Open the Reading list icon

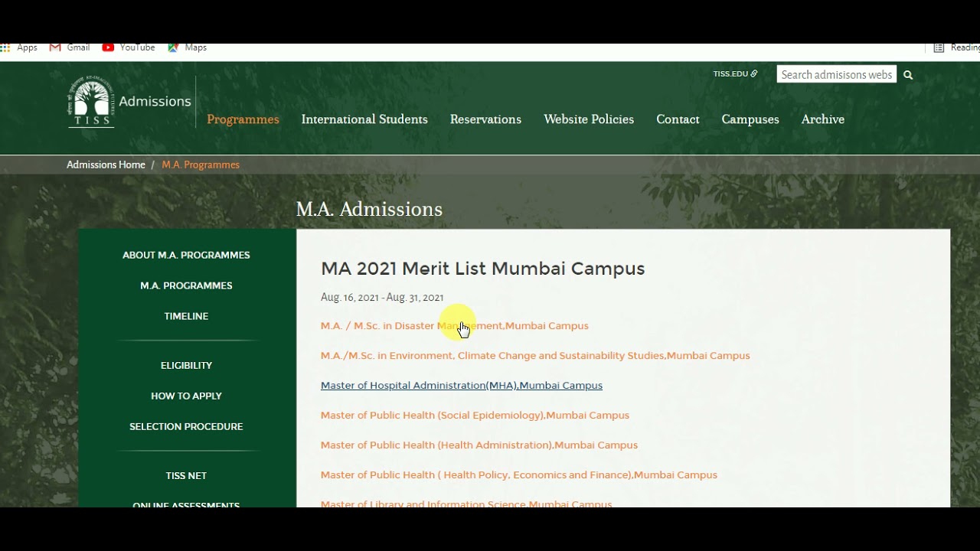(939, 47)
